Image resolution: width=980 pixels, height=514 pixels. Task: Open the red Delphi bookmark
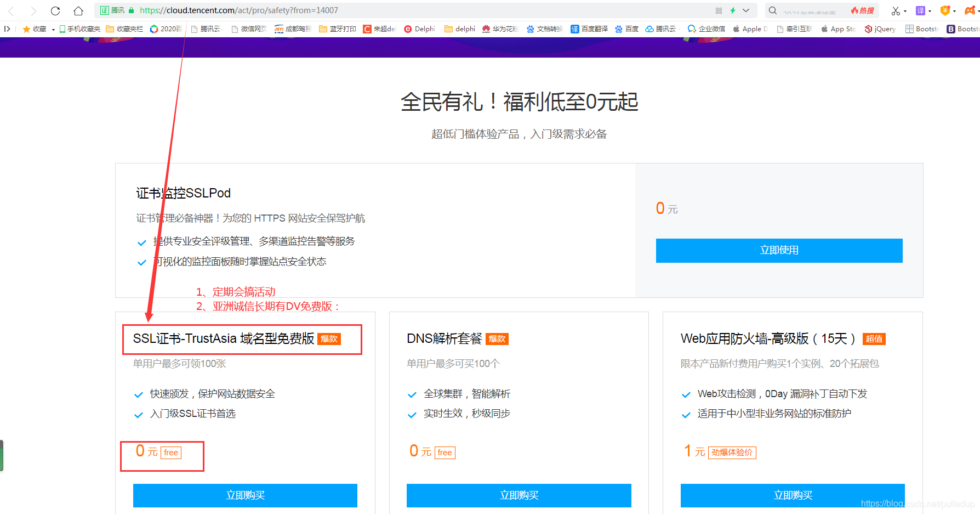pyautogui.click(x=419, y=29)
